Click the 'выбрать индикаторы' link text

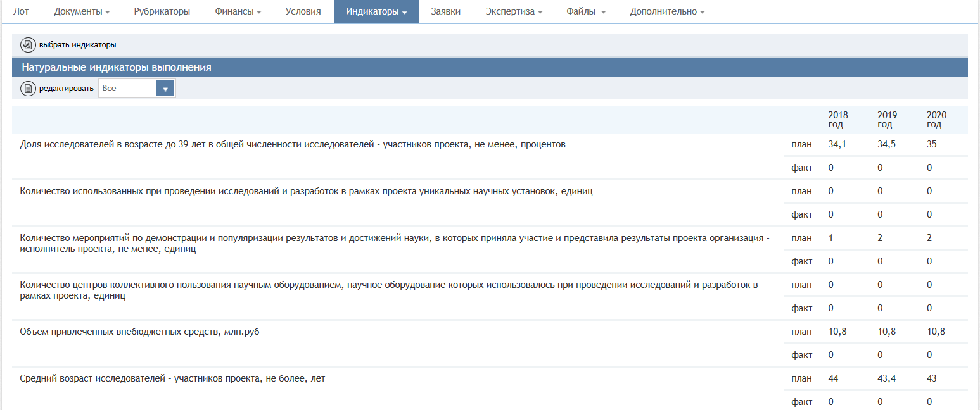click(78, 45)
